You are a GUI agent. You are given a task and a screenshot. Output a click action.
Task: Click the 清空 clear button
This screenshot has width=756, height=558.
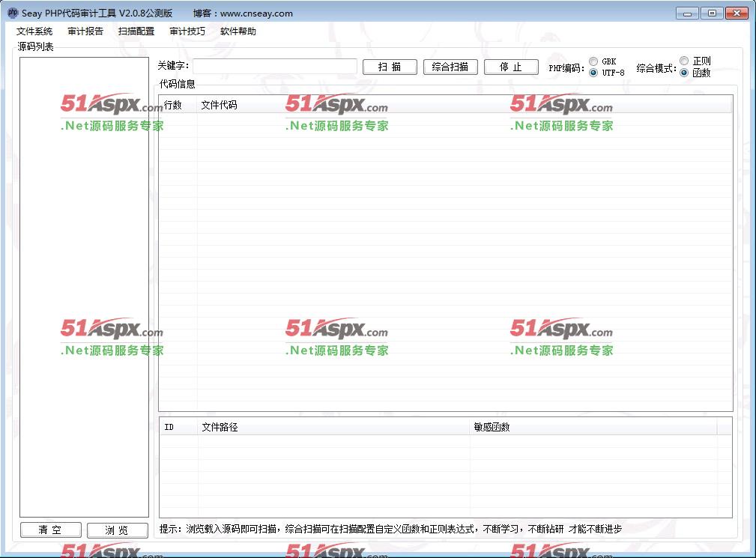[51, 530]
